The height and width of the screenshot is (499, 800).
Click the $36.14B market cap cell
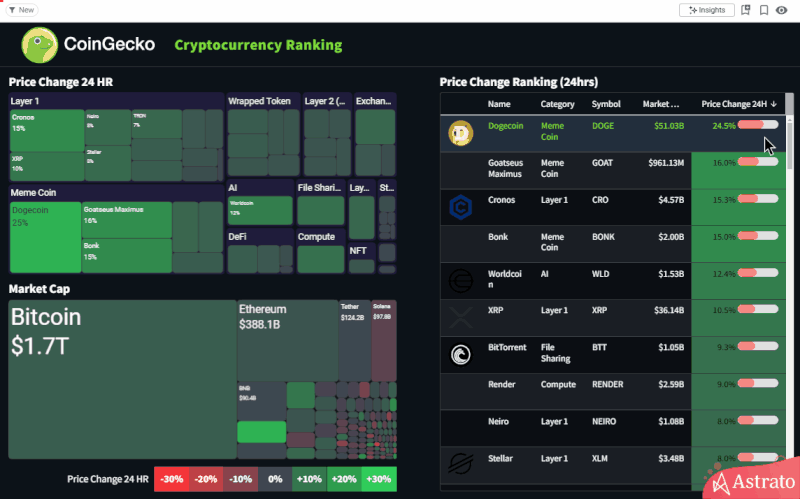669,310
